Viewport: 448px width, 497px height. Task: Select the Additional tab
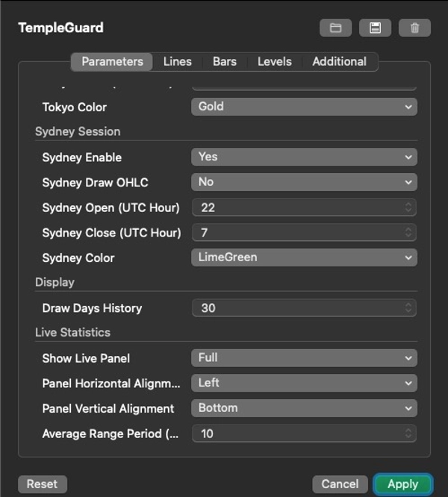[x=339, y=61]
